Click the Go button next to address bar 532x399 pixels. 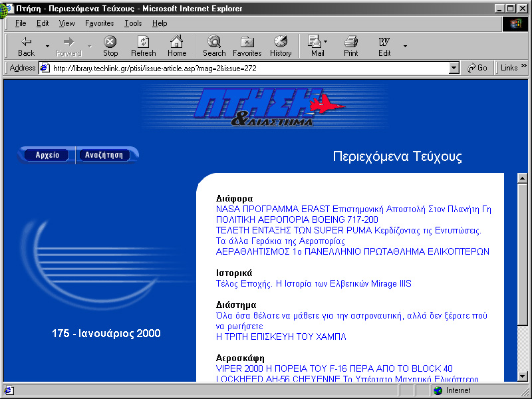477,68
